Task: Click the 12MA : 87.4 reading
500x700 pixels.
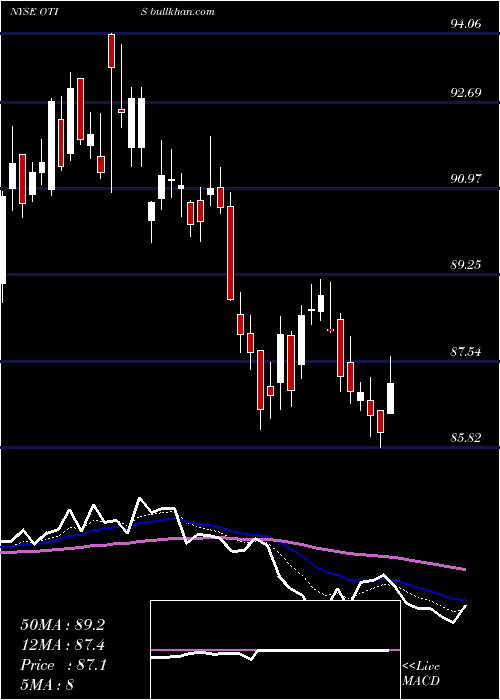Action: point(62,645)
